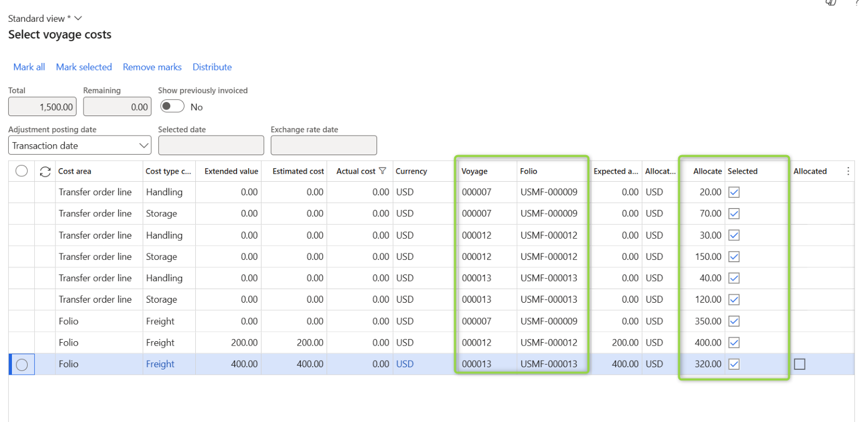868x422 pixels.
Task: Open the grid column options (three dots)
Action: 848,171
